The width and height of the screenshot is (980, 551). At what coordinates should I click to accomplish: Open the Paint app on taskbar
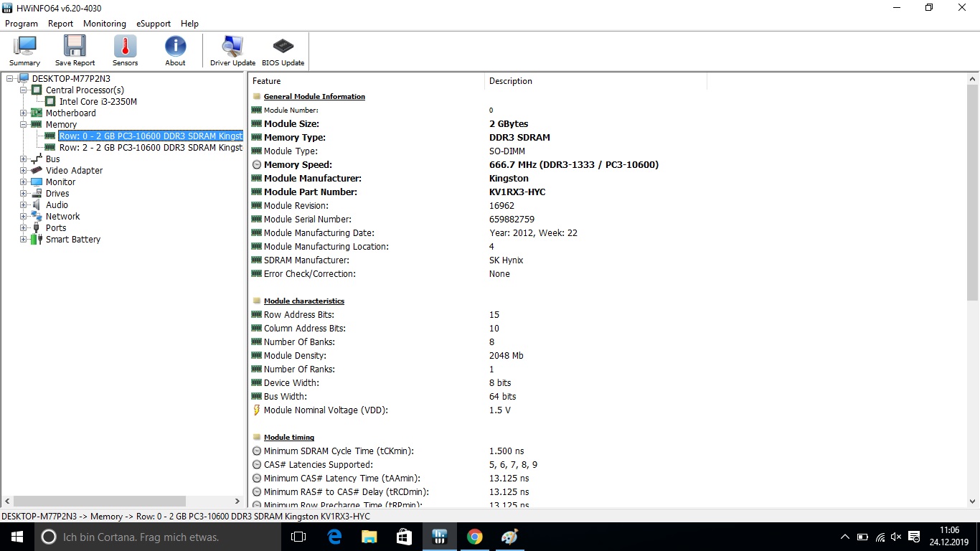coord(509,537)
